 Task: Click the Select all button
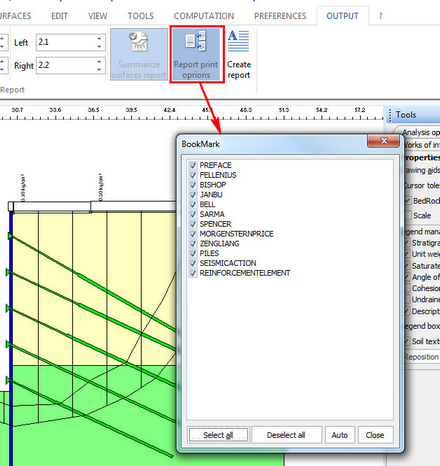[x=218, y=435]
